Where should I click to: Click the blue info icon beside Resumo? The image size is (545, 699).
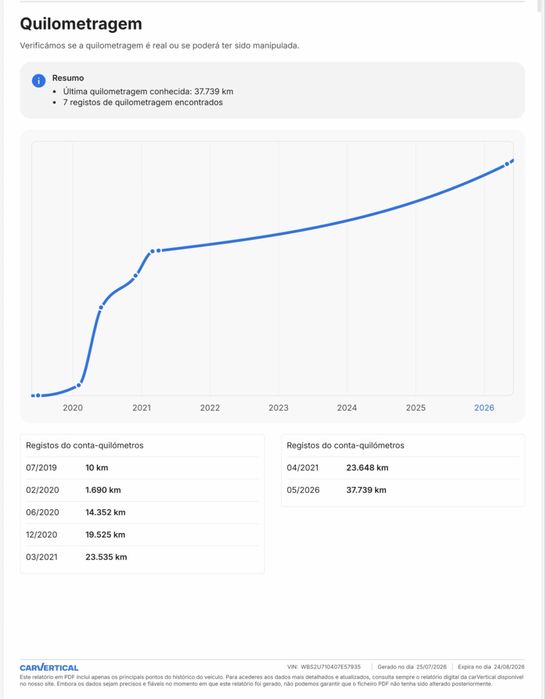coord(39,81)
